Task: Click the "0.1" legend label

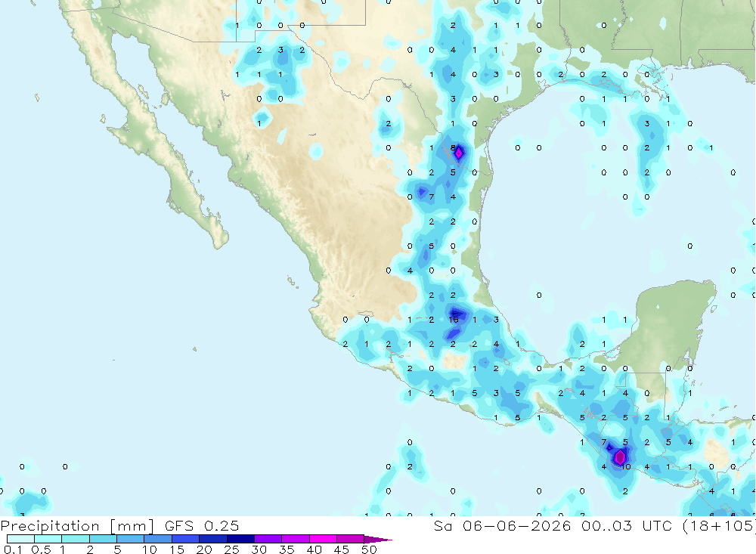Action: pos(13,549)
